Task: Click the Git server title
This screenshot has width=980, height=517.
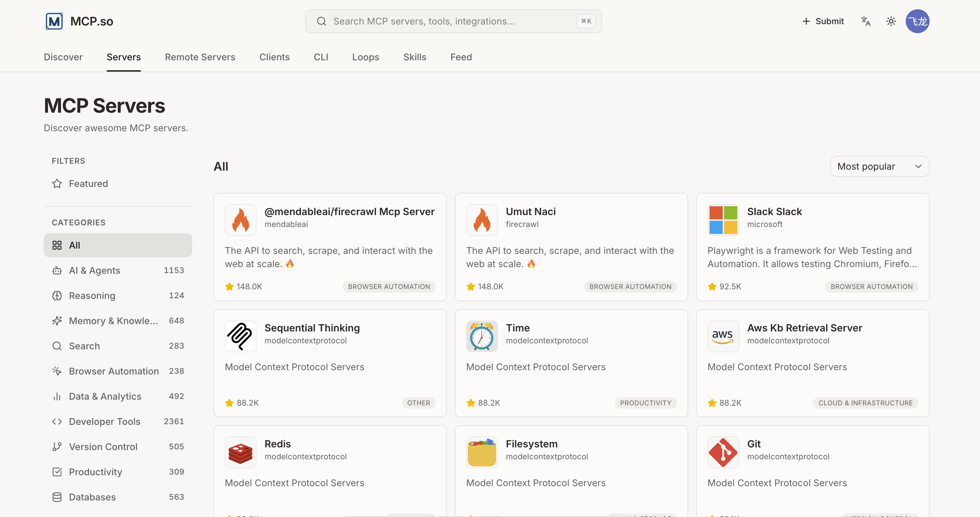Action: (x=754, y=444)
